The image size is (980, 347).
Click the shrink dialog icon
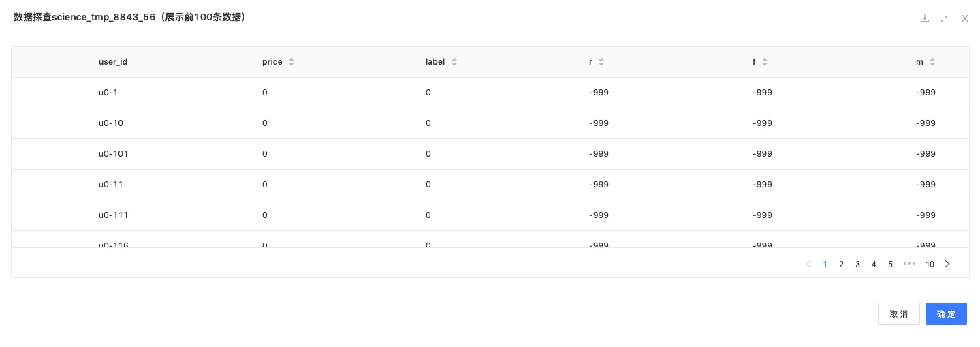[944, 18]
